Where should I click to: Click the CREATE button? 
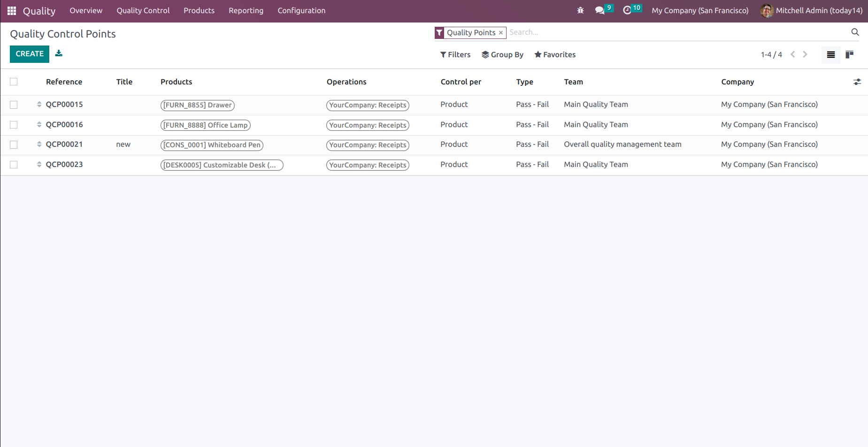(29, 53)
